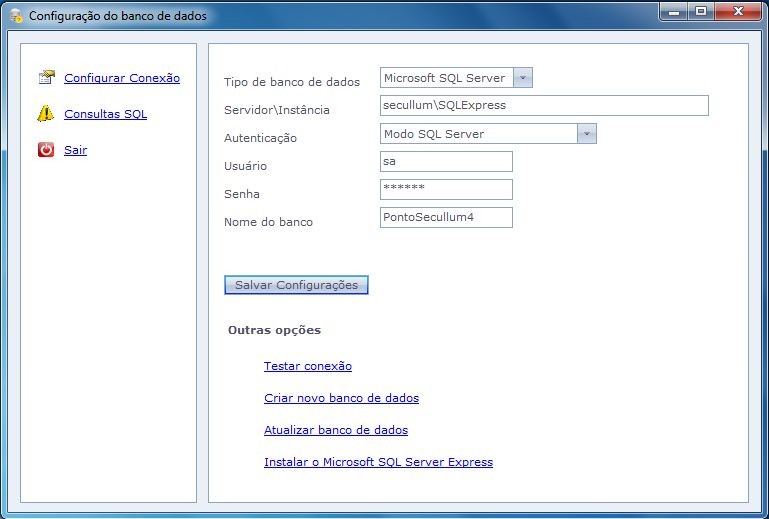Expand the Tipo de banco de dados dropdown
Screen dimensions: 769x519
pos(523,78)
